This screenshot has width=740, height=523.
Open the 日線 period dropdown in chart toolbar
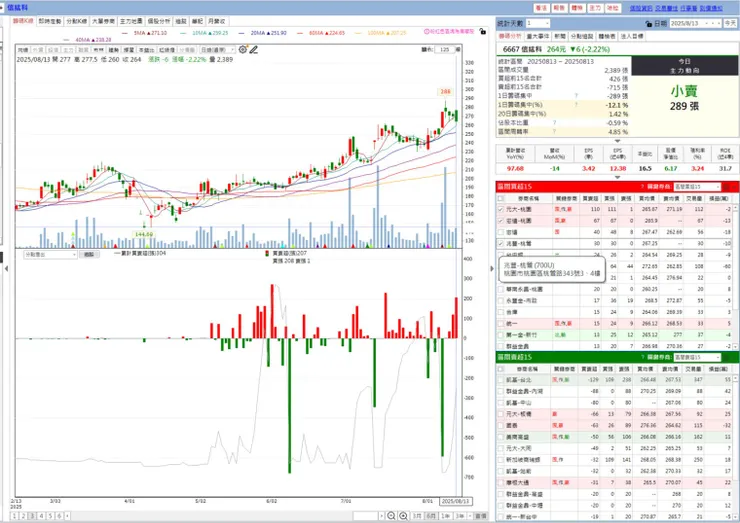point(217,50)
